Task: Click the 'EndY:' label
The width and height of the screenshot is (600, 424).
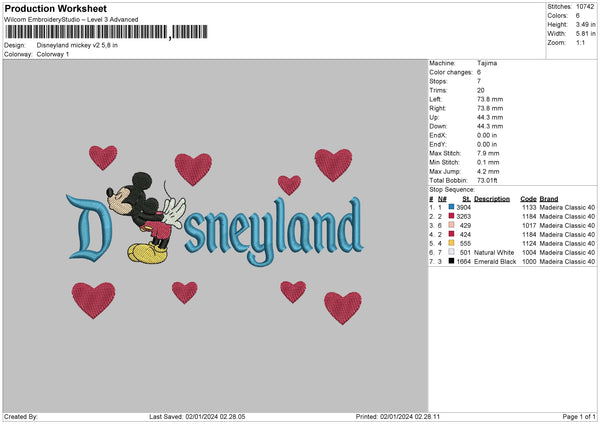Action: pos(438,144)
